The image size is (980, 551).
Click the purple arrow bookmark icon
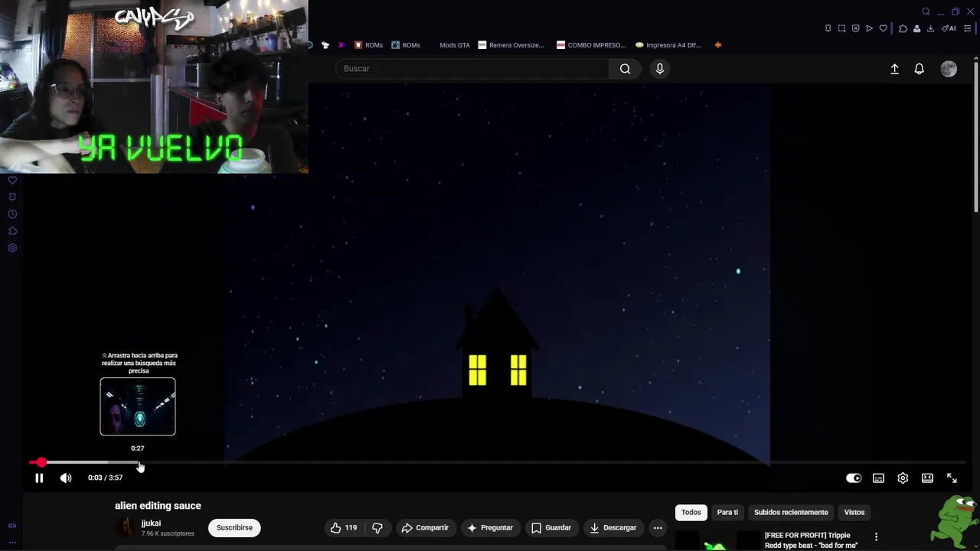click(341, 45)
